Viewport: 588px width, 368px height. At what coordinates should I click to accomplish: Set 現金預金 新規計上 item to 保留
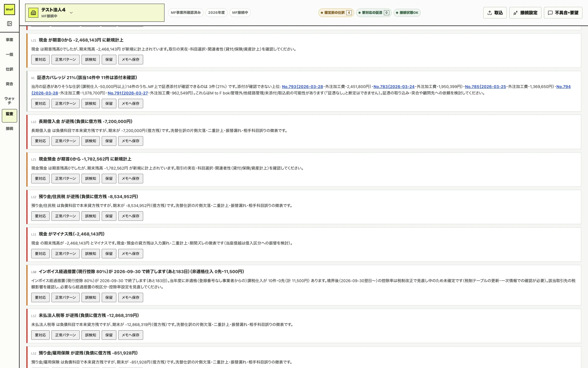(x=109, y=178)
